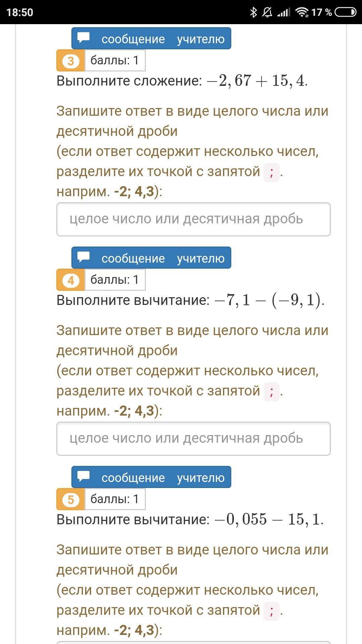This screenshot has height=644, width=362.
Task: Tap 'баллы: 1' label of question 4
Action: pos(115,280)
